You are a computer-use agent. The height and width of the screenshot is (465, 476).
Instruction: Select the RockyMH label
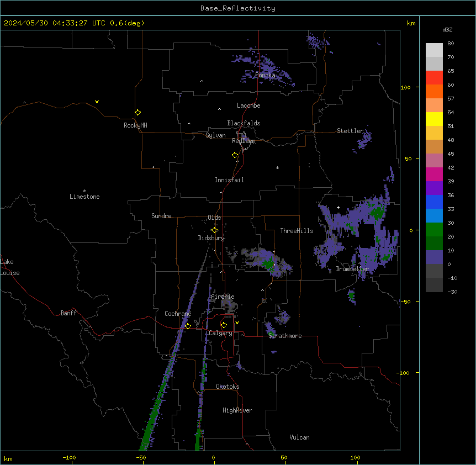coord(135,125)
